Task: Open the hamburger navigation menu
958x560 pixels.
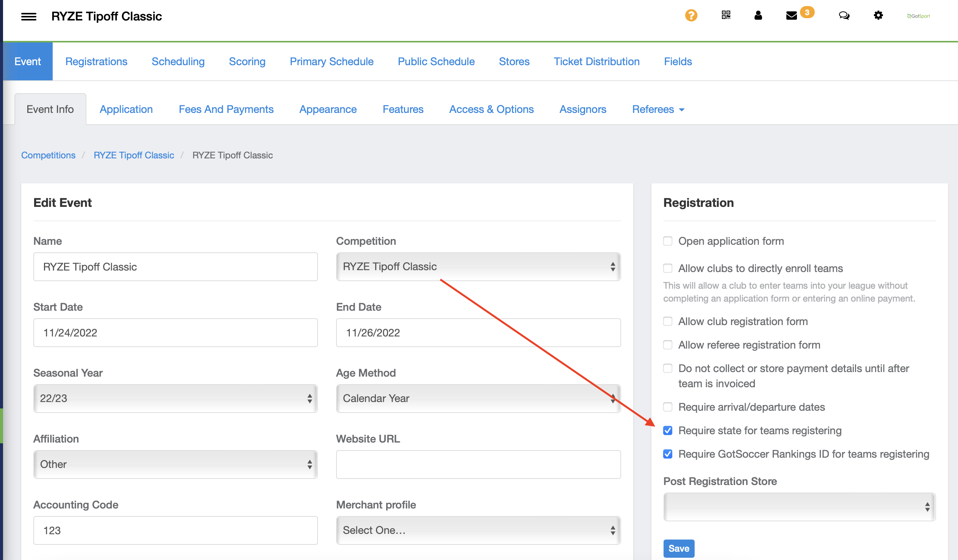Action: [28, 16]
